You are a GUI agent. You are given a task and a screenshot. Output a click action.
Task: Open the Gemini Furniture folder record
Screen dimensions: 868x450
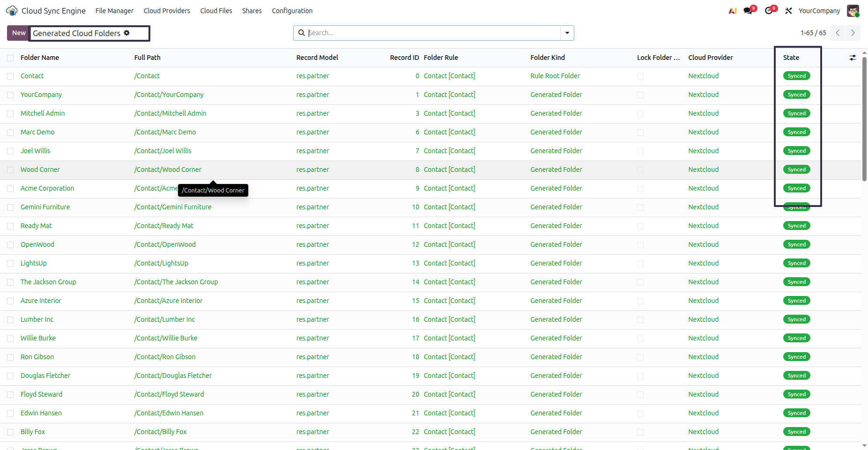(45, 207)
